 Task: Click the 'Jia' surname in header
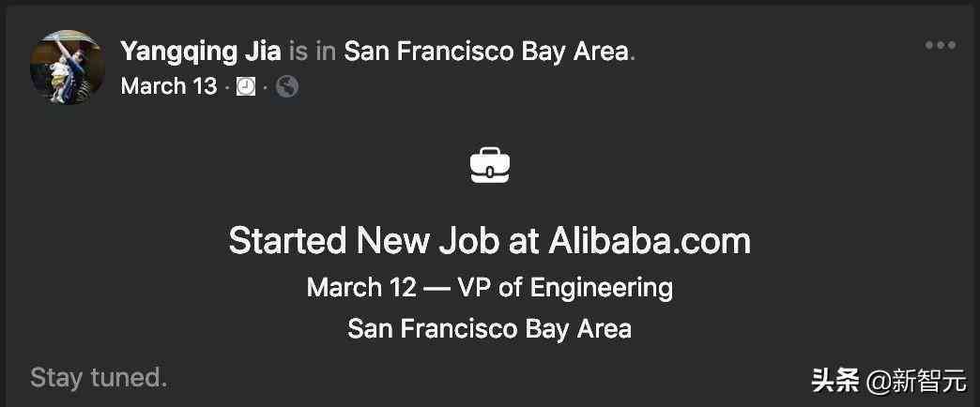point(263,52)
